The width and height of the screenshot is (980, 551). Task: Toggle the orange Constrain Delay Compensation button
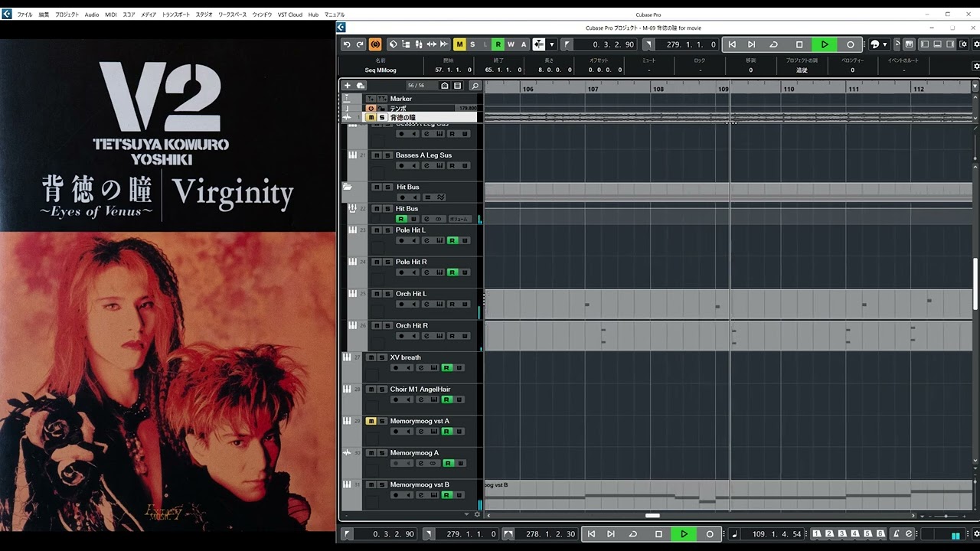375,44
